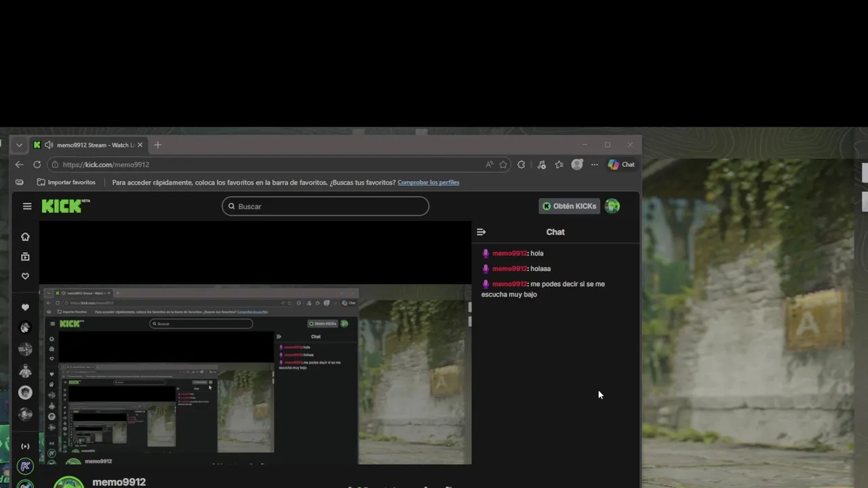Close the memo9912 Stream tab
Image resolution: width=868 pixels, height=488 pixels.
140,145
